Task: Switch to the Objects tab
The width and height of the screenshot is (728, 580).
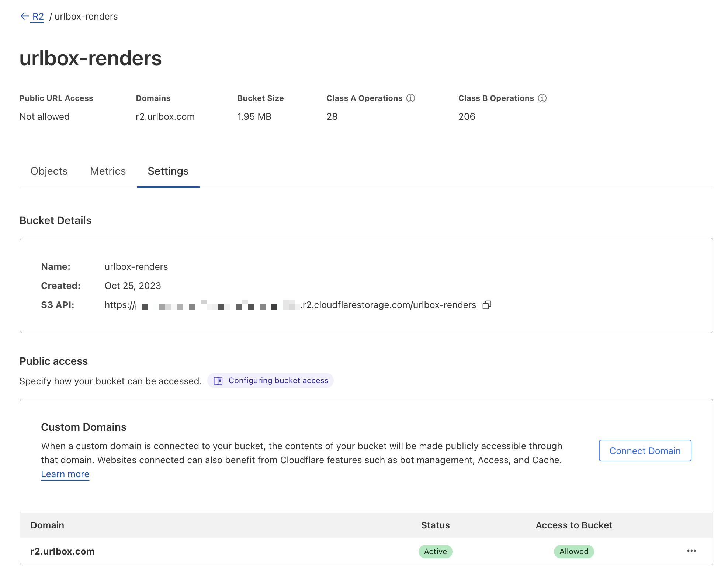Action: coord(49,171)
